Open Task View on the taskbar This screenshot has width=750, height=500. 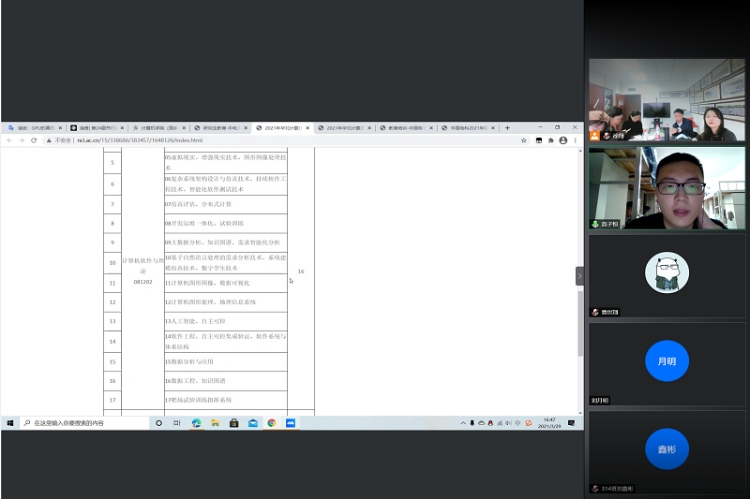(178, 423)
